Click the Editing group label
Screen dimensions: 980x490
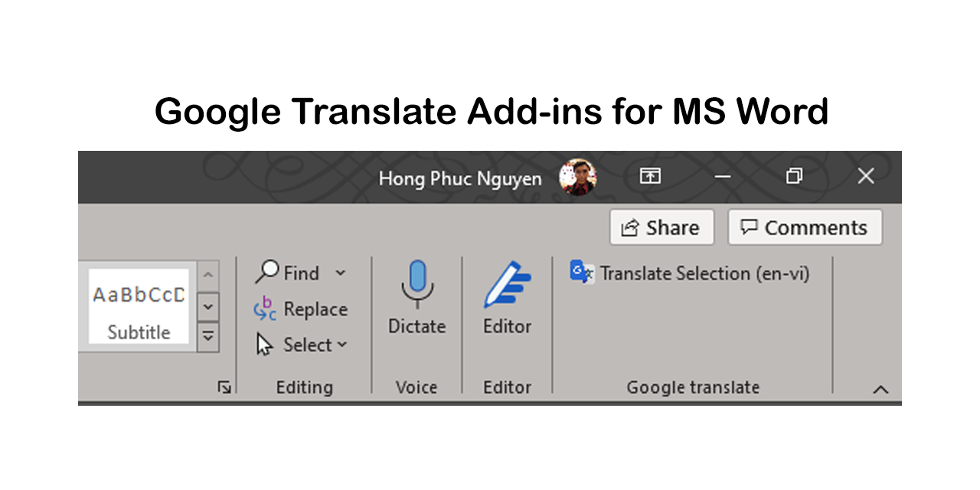(x=304, y=387)
